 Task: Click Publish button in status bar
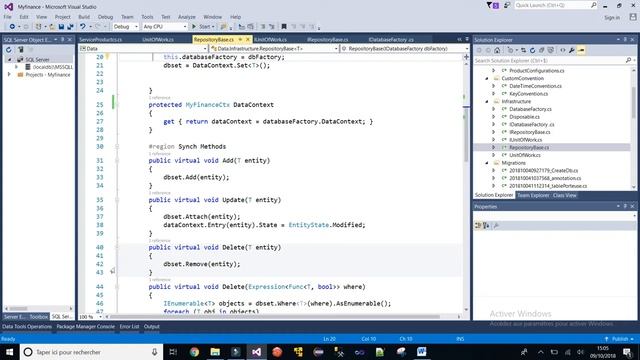(x=620, y=339)
